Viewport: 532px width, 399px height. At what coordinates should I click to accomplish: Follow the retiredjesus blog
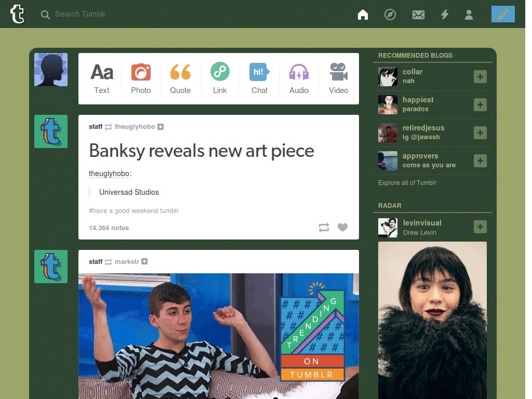coord(480,132)
